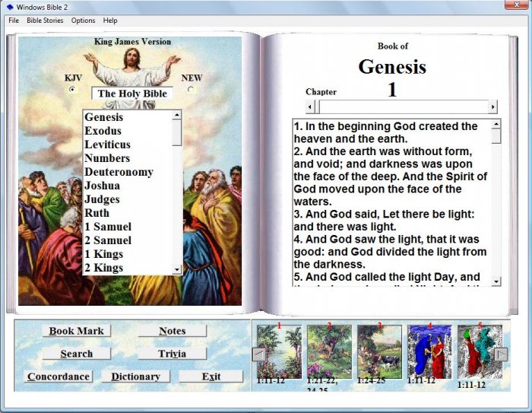Click the chapter slider track
Viewport: 532px width, 413px height.
(x=404, y=107)
